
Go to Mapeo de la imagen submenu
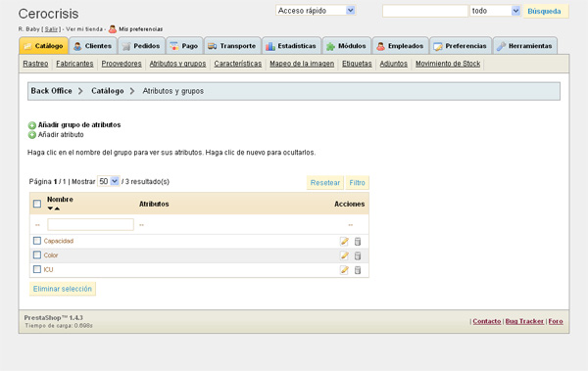coord(302,64)
